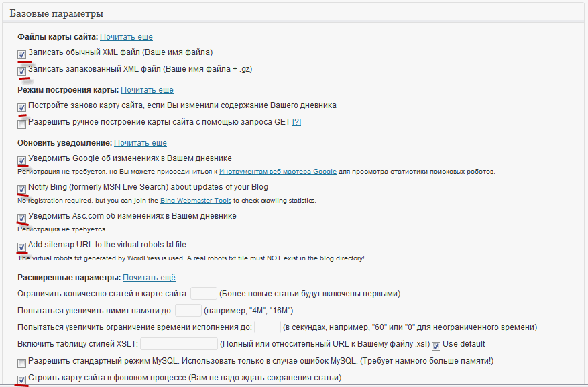
Task: Enable the standard MySQL mode checkbox
Action: [x=22, y=363]
